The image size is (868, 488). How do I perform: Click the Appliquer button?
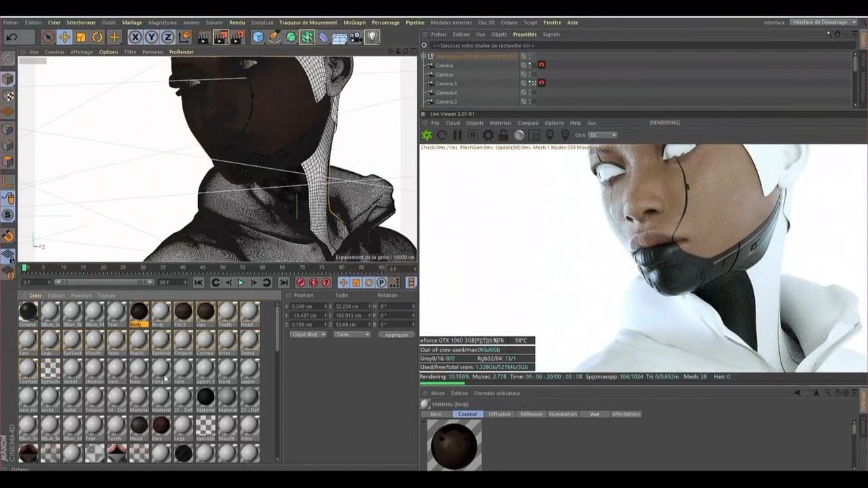coord(396,335)
